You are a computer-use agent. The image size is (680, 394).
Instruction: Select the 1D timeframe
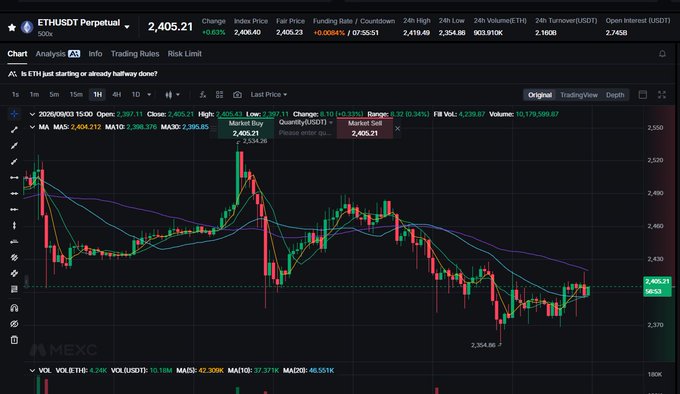coord(136,94)
